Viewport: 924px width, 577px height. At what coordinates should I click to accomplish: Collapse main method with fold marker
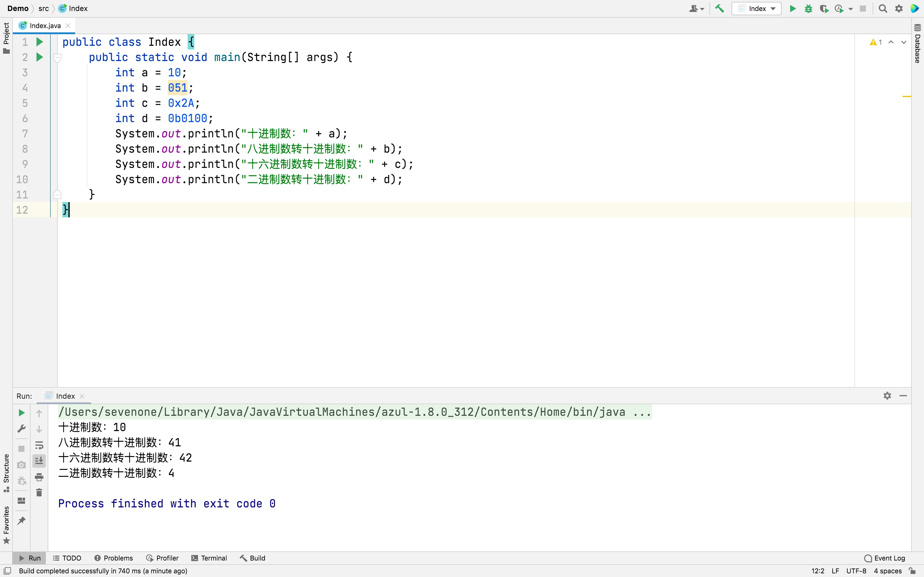pyautogui.click(x=58, y=58)
